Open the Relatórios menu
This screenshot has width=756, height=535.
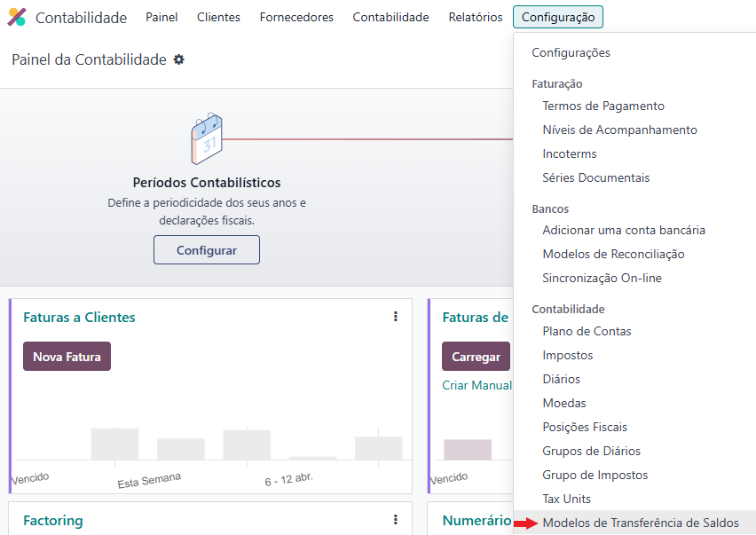[x=476, y=18]
